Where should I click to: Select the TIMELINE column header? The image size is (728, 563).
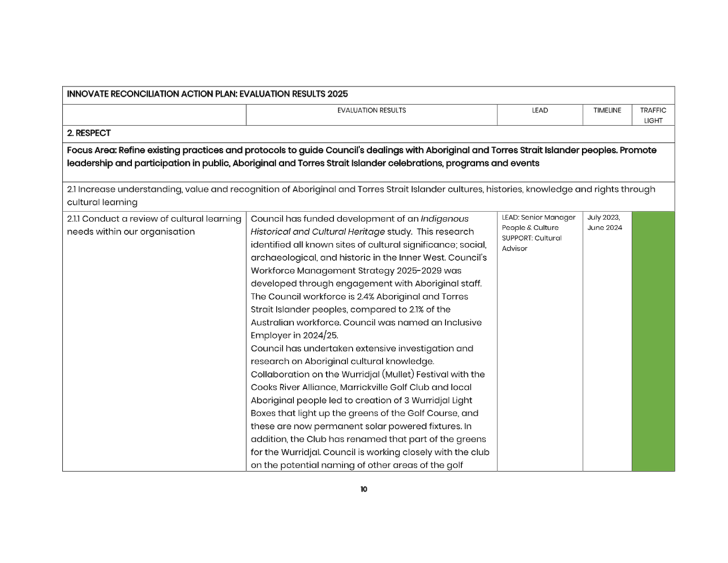[x=607, y=111]
